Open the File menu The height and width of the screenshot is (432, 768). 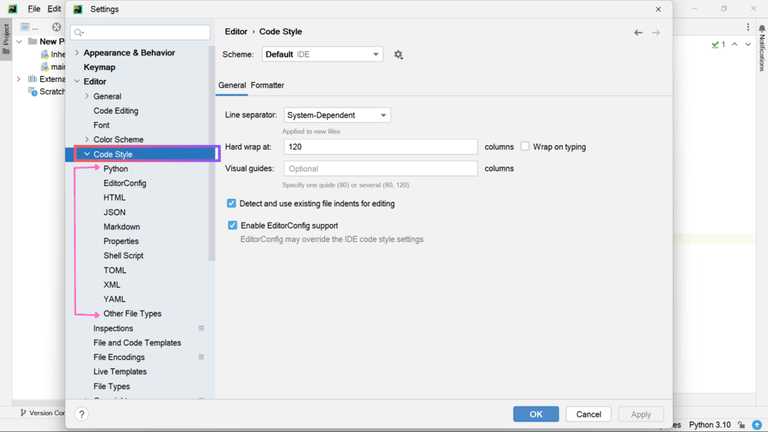(34, 9)
